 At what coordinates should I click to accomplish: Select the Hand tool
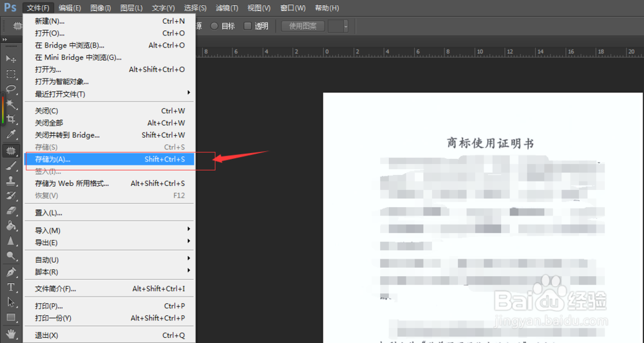11,333
